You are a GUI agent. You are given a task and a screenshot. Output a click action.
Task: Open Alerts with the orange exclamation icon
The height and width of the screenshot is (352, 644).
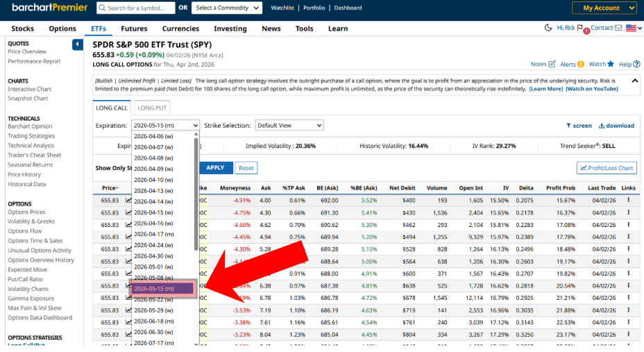point(580,64)
